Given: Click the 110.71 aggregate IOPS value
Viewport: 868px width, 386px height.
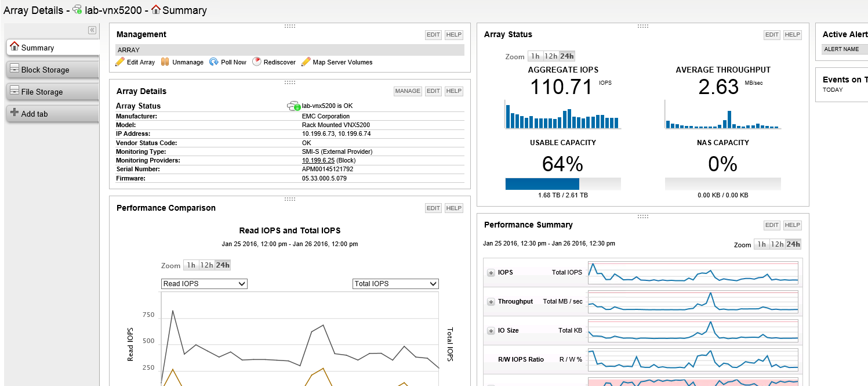Looking at the screenshot, I should pos(562,88).
